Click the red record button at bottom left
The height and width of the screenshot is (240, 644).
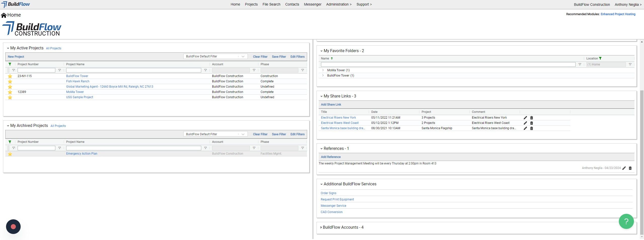tap(13, 227)
